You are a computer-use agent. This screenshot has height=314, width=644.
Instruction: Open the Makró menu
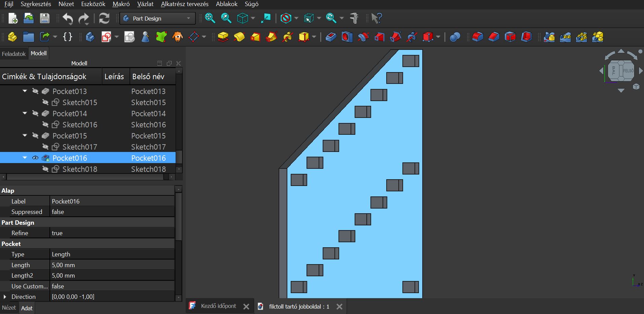tap(121, 4)
